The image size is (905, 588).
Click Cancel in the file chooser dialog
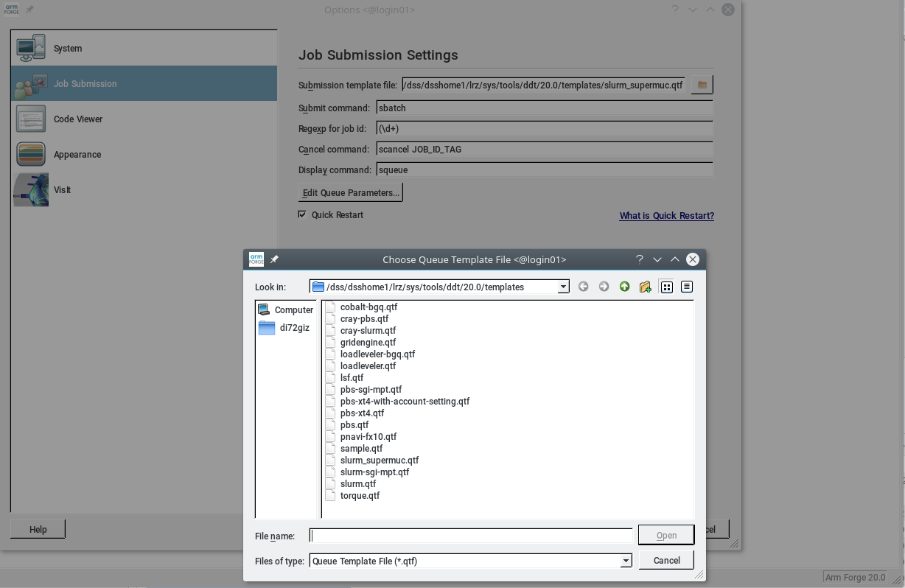pos(666,560)
